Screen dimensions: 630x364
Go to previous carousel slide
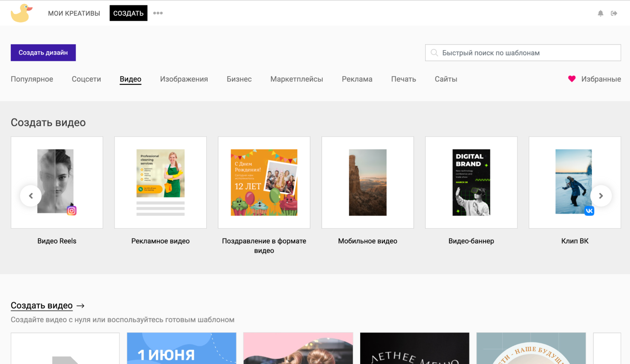[31, 196]
